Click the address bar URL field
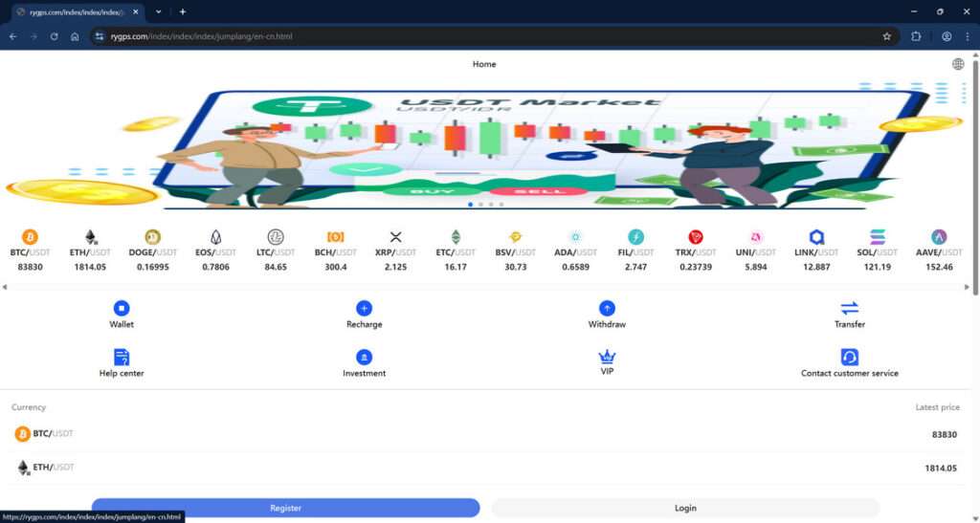980x523 pixels. tap(494, 36)
